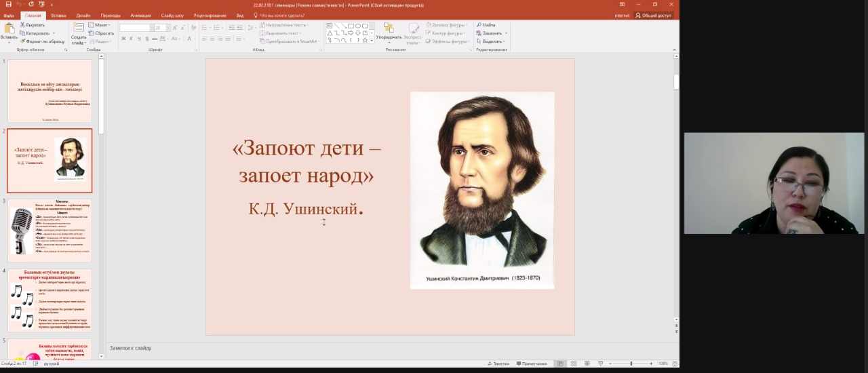
Task: Open Выровнять текст dropdown
Action: (x=281, y=33)
